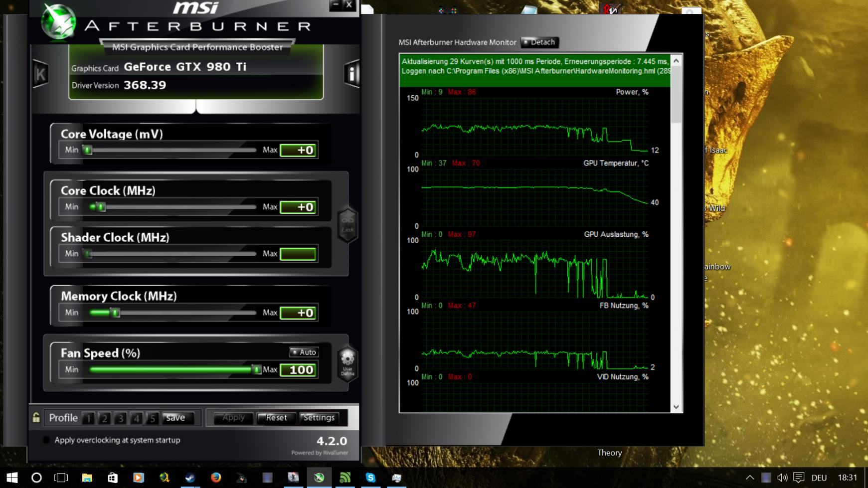The height and width of the screenshot is (488, 868).
Task: Select profile slot 5
Action: coord(152,418)
